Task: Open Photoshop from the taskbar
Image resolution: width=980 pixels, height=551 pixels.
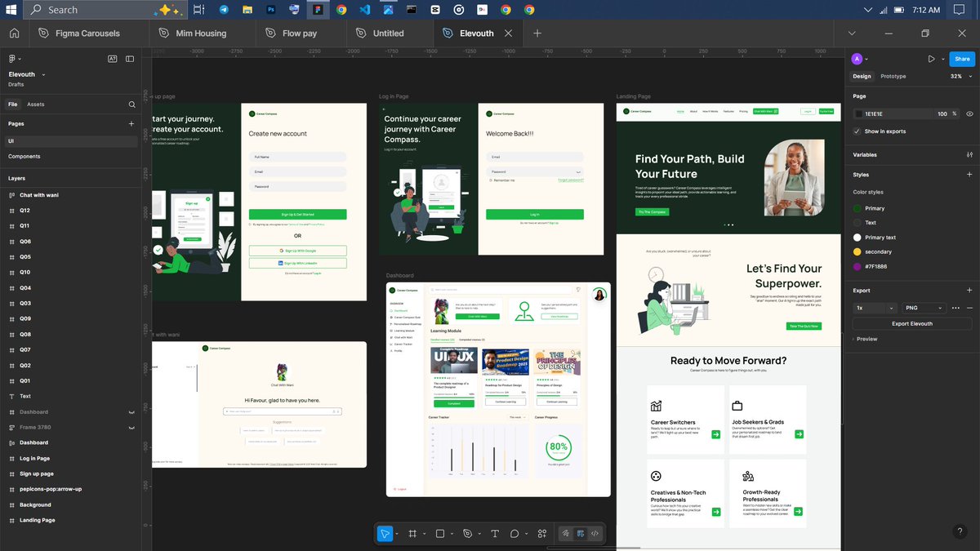Action: (x=271, y=10)
